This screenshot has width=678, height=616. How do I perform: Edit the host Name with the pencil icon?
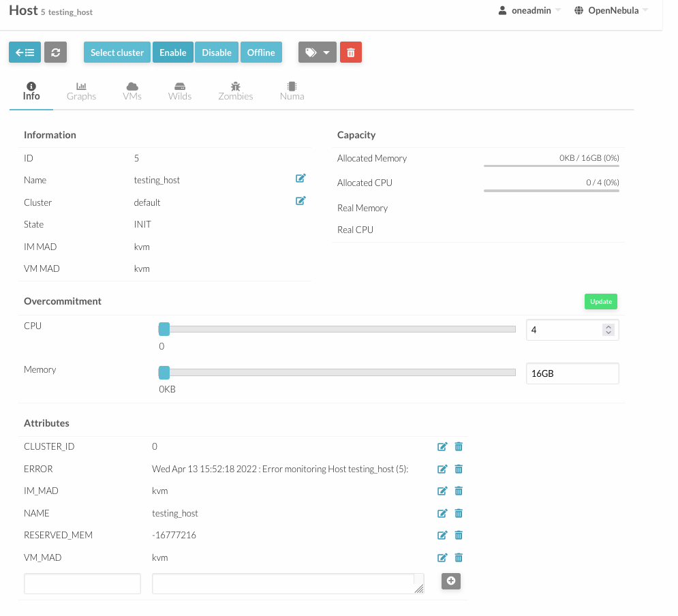(x=301, y=178)
